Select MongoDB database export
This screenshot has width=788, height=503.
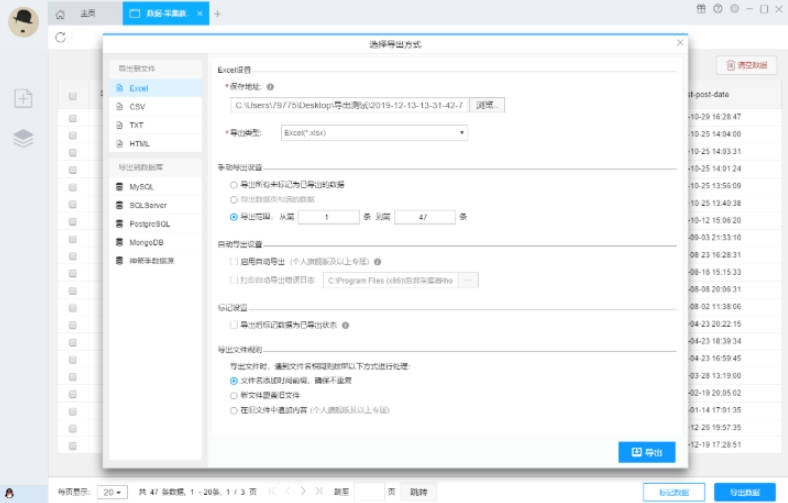(146, 242)
